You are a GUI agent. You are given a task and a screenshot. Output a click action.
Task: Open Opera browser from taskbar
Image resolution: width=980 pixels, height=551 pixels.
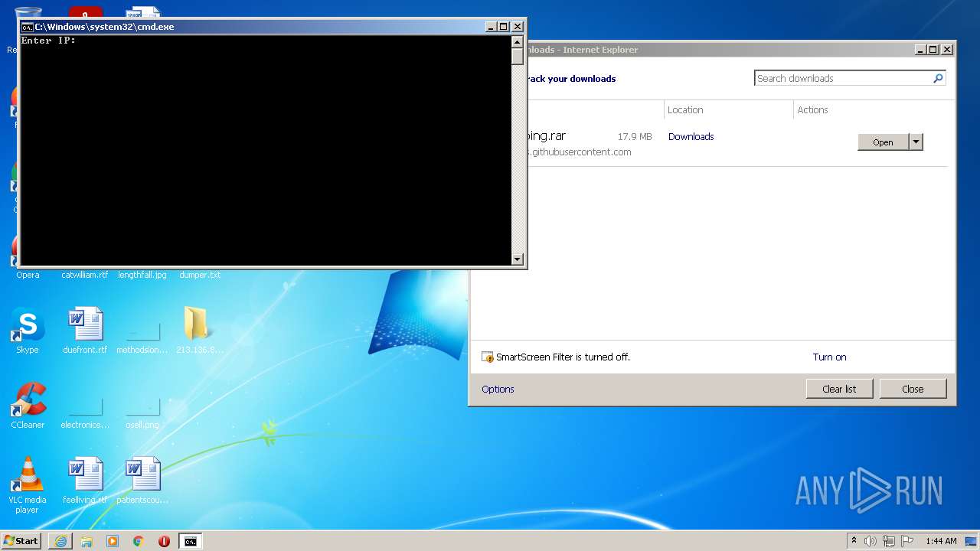164,541
